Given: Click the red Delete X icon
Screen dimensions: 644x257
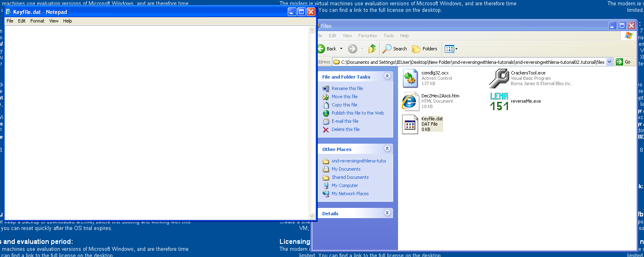Looking at the screenshot, I should 326,130.
